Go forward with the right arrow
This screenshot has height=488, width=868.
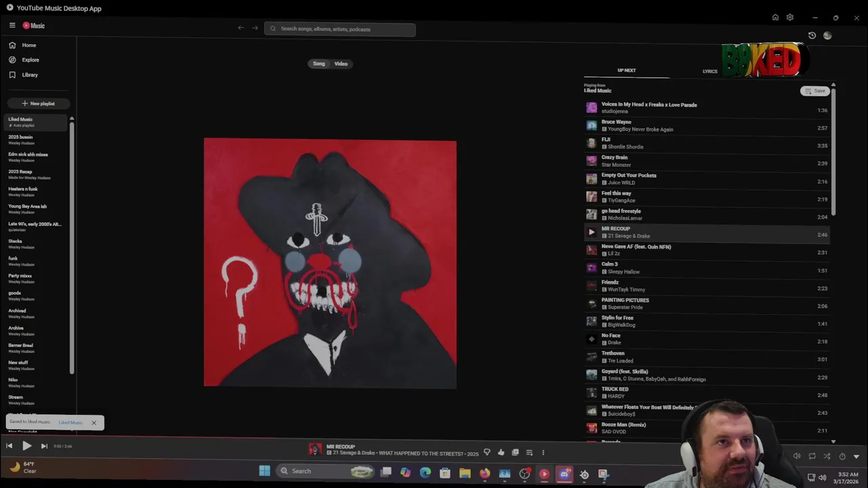255,28
